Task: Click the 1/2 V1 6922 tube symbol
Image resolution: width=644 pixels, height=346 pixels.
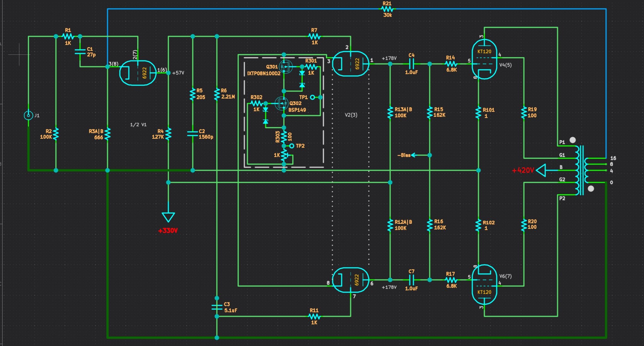Action: click(138, 73)
